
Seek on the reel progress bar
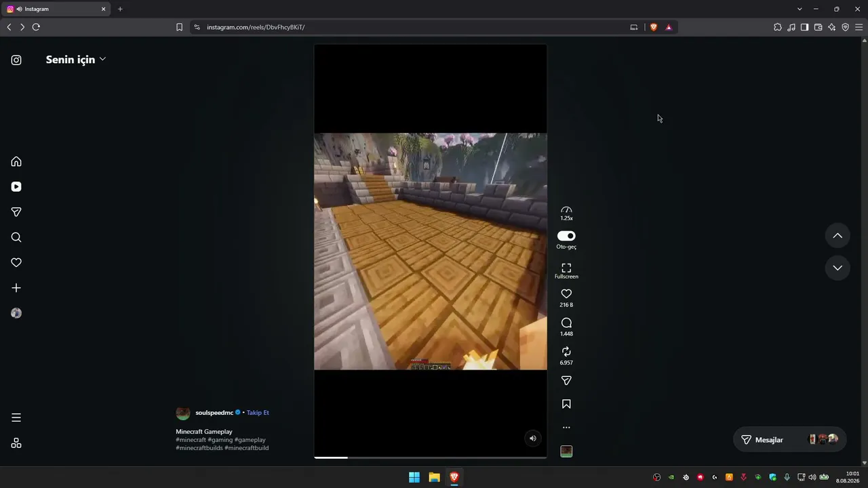point(430,457)
